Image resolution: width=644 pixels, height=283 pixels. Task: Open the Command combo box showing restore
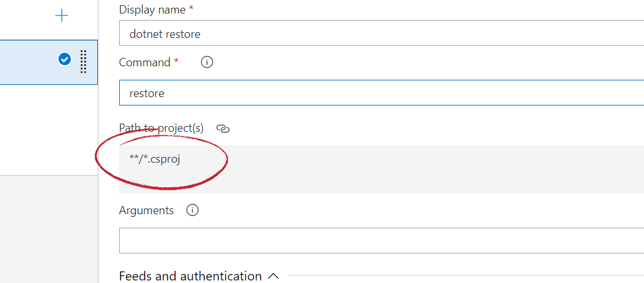pyautogui.click(x=381, y=93)
